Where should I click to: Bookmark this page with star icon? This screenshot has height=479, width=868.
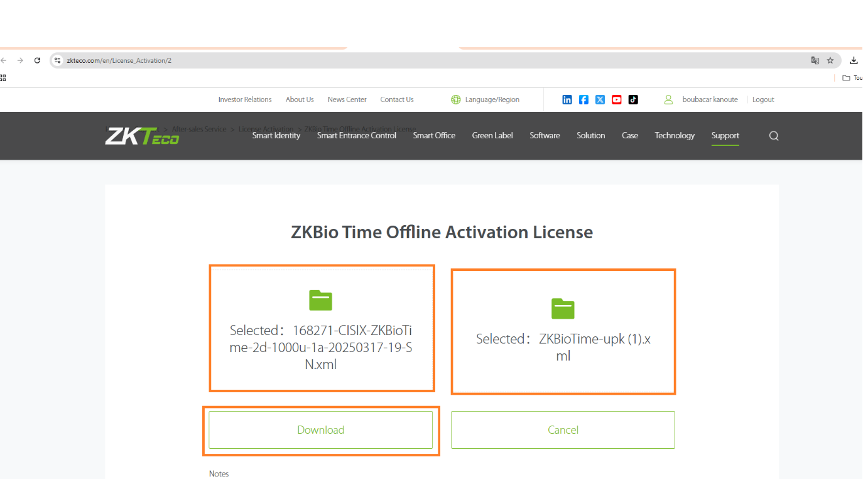(x=830, y=60)
